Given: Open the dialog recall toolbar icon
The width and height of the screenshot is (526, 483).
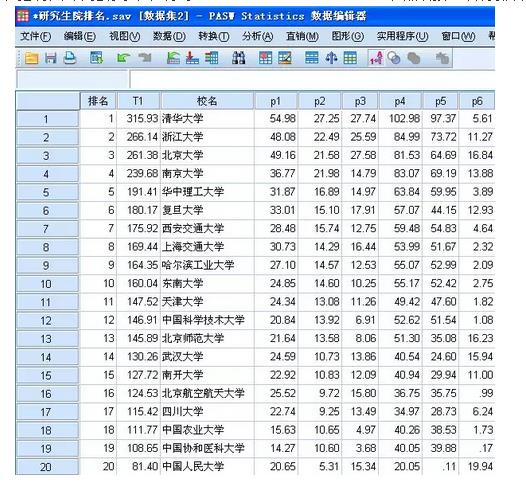Looking at the screenshot, I should coord(97,58).
